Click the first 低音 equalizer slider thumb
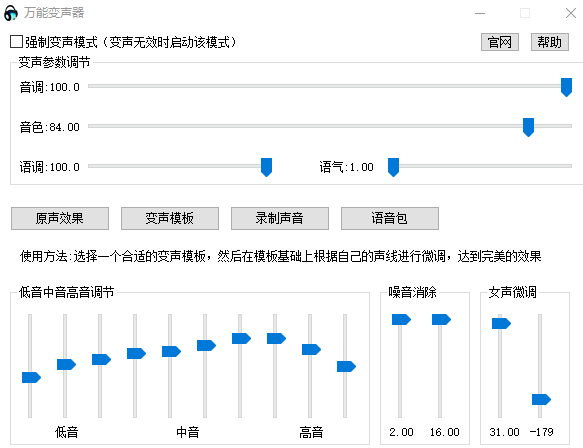Screen dimensions: 583x448 point(31,377)
